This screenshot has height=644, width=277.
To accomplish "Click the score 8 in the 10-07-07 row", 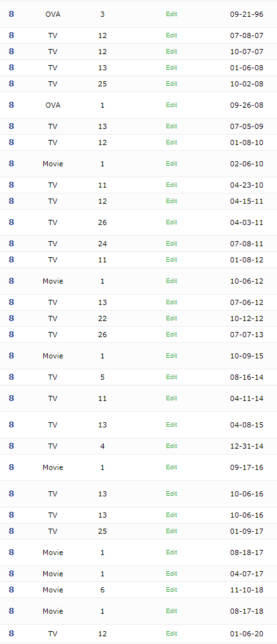I will pyautogui.click(x=11, y=52).
